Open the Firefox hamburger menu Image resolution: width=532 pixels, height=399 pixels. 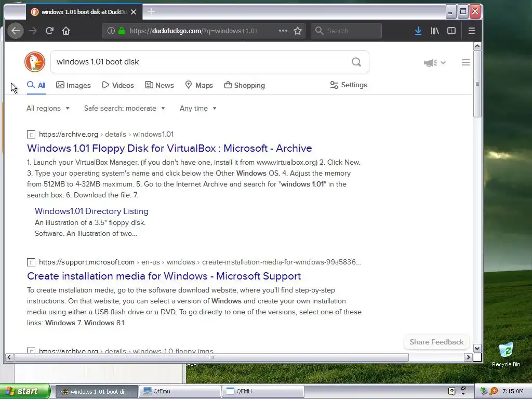click(x=472, y=31)
